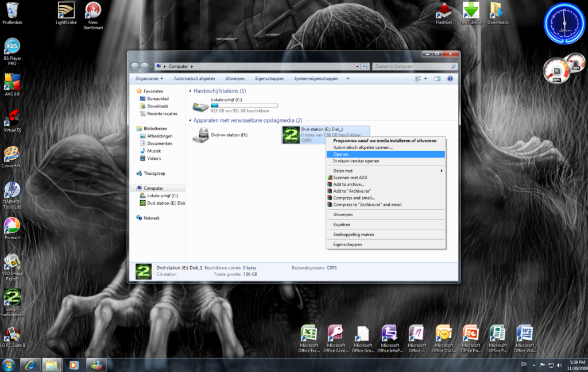This screenshot has width=588, height=372.
Task: Open the address bar history dropdown
Action: point(357,67)
